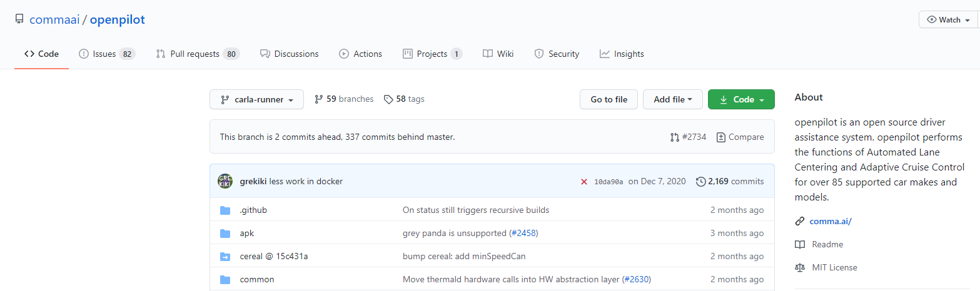
Task: Open the apk folder
Action: 247,233
